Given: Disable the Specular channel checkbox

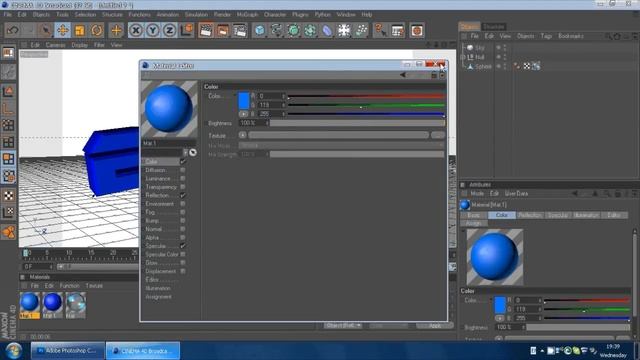Looking at the screenshot, I should click(x=182, y=246).
